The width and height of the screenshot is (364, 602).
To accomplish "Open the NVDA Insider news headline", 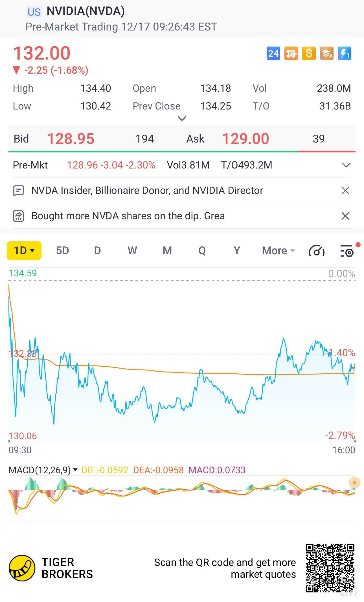I will click(147, 191).
